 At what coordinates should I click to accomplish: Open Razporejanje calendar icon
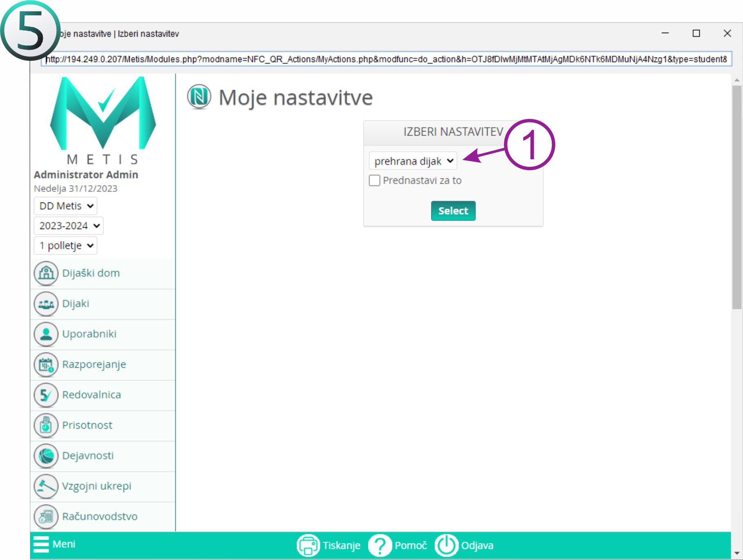pyautogui.click(x=46, y=364)
